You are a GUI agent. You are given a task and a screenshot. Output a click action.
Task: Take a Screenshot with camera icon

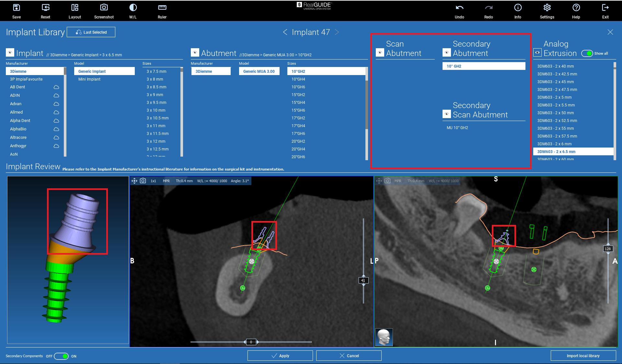[104, 8]
